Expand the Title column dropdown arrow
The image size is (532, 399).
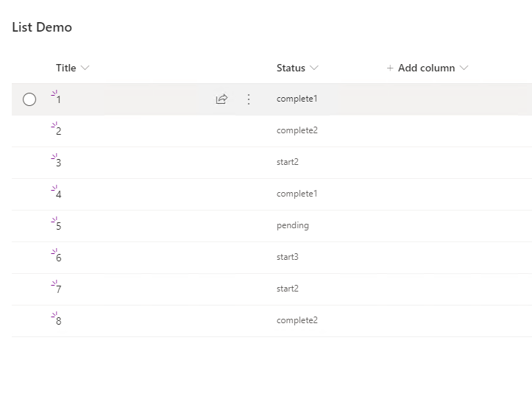tap(85, 68)
